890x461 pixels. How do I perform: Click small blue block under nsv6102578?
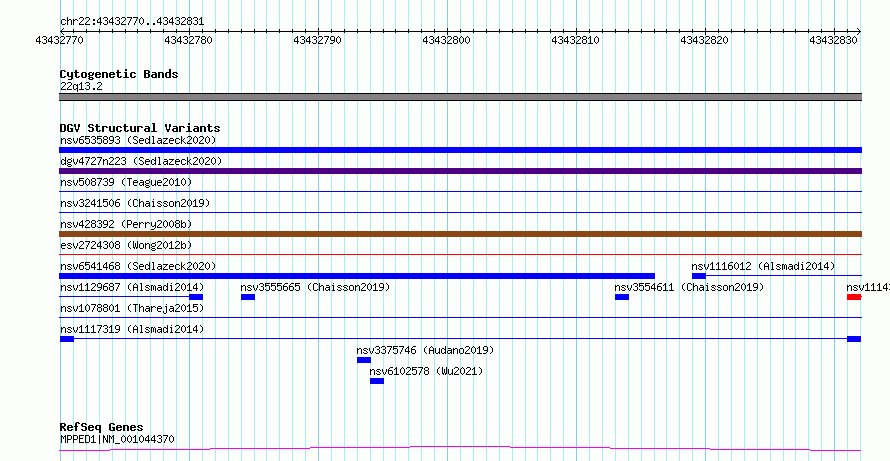[x=377, y=381]
